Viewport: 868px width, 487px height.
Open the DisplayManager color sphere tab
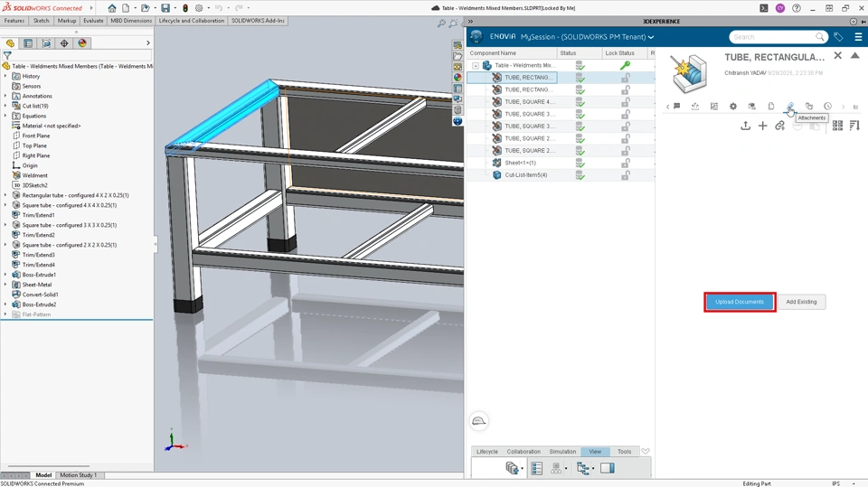click(x=82, y=43)
